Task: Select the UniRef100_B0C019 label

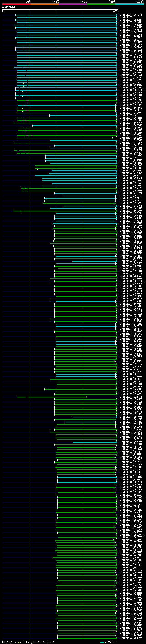Action: tap(131, 495)
